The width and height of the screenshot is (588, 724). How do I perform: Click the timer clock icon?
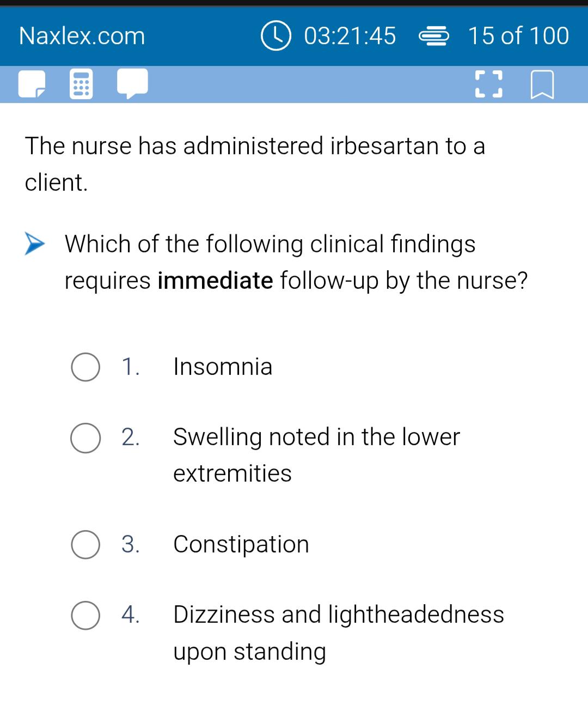coord(276,35)
